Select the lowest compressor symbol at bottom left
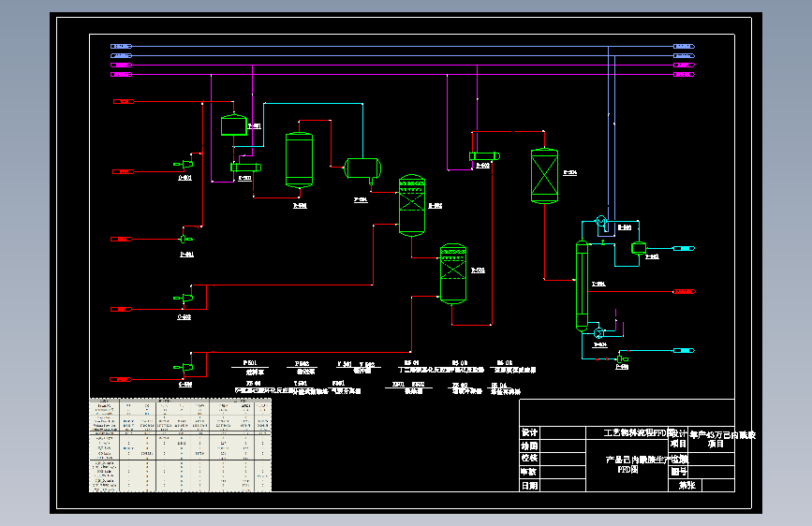The height and width of the screenshot is (526, 812). coord(184,367)
